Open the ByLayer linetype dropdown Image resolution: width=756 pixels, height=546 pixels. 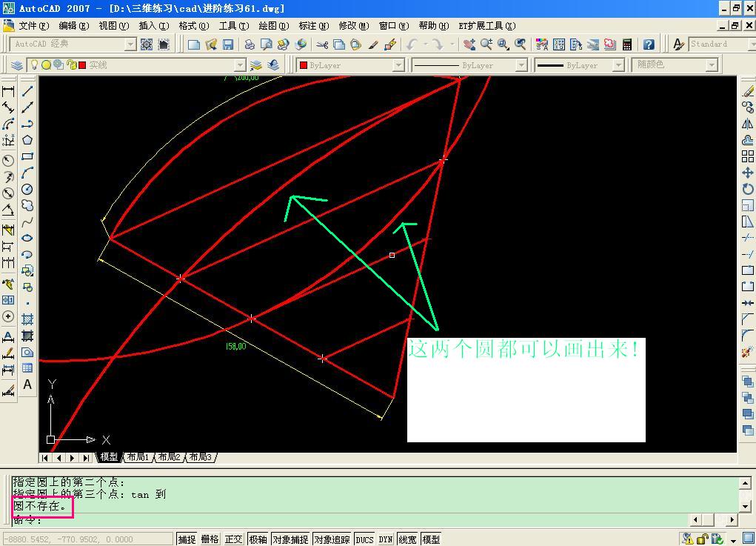521,64
